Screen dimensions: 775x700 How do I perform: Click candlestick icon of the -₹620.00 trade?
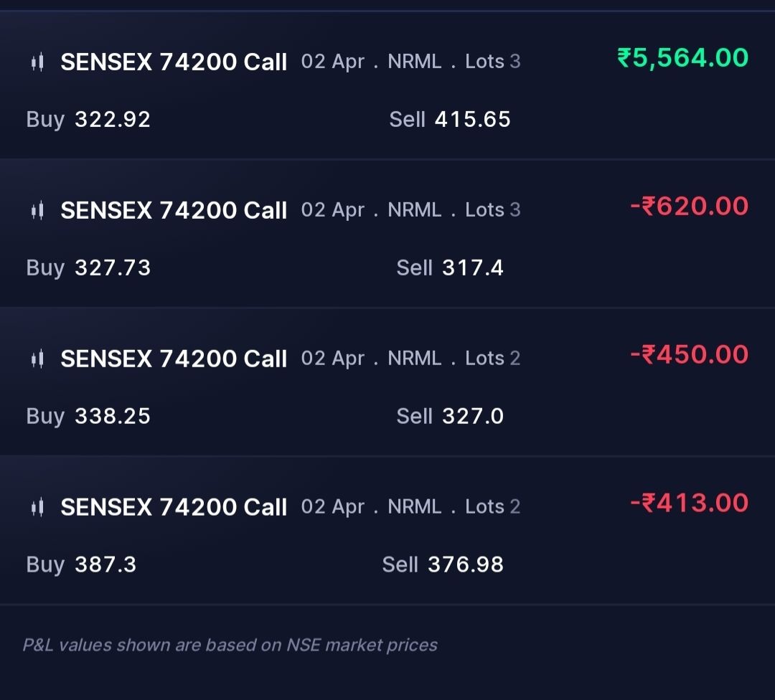(37, 210)
